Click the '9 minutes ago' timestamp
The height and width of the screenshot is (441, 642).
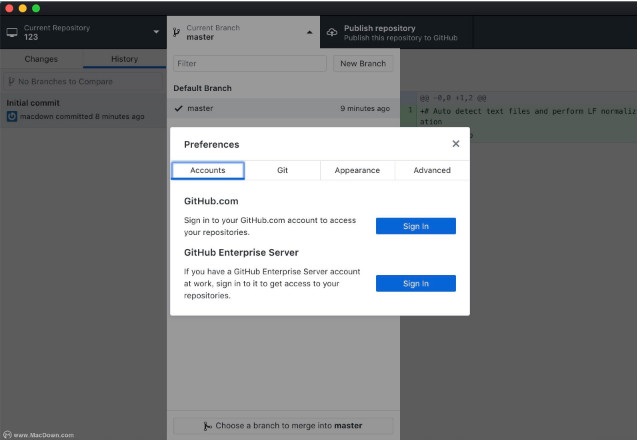point(365,109)
